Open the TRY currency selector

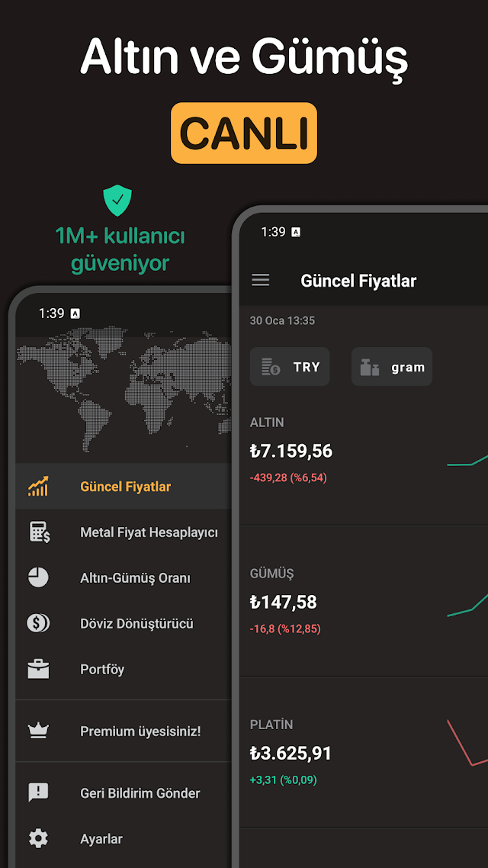pos(290,366)
